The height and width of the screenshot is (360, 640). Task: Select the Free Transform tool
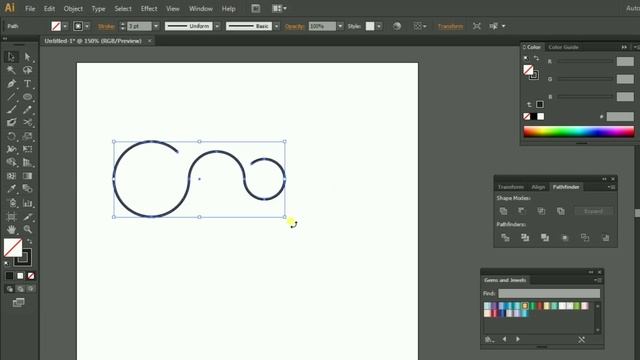pos(27,149)
